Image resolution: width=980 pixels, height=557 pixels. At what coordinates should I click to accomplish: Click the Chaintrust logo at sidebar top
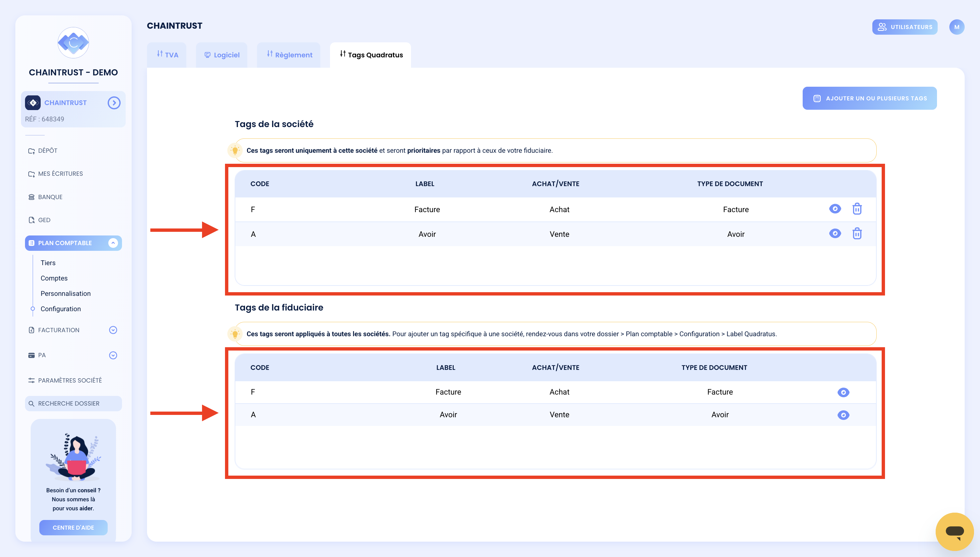[x=73, y=42]
